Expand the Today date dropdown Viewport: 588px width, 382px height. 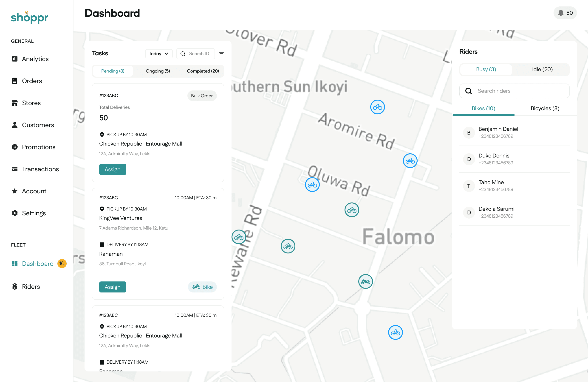coord(159,53)
